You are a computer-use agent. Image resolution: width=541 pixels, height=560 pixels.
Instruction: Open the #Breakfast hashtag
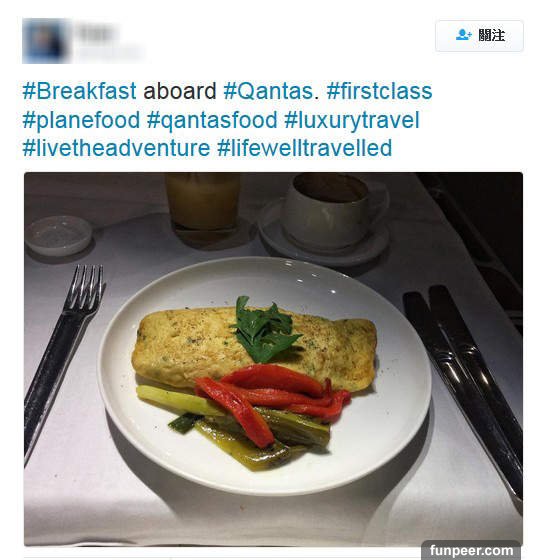tap(79, 91)
